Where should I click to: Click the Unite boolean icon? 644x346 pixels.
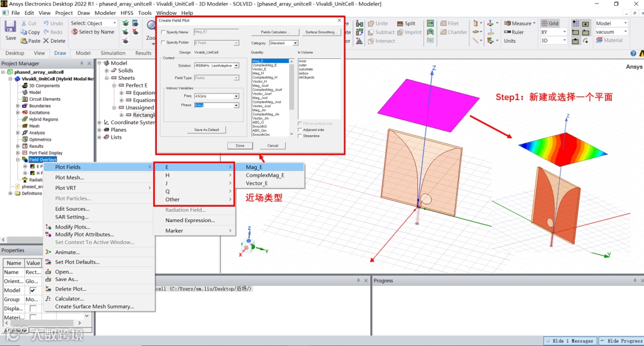[x=371, y=23]
